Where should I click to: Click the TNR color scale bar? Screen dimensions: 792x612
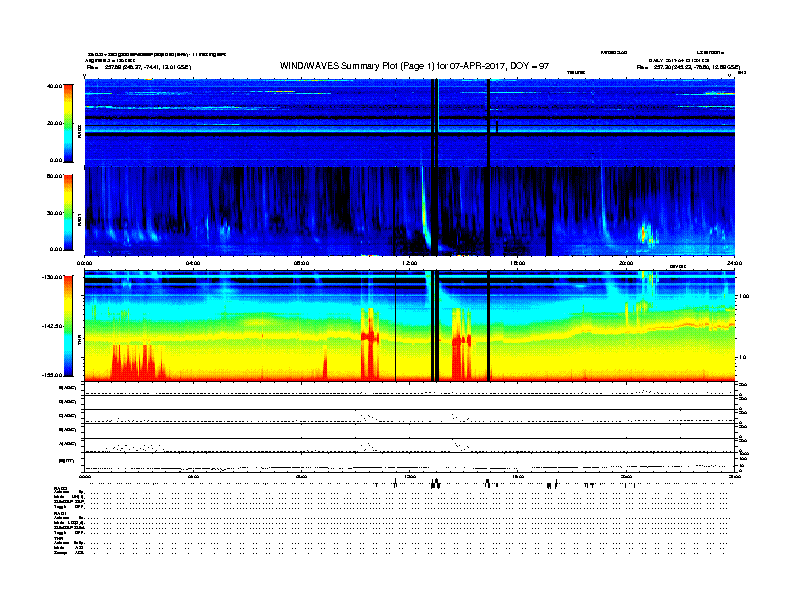coord(68,326)
